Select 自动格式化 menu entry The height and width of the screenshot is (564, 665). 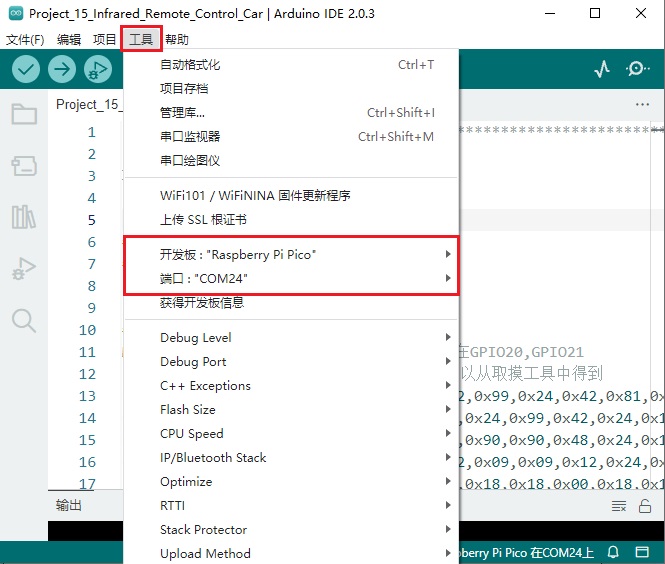[291, 65]
